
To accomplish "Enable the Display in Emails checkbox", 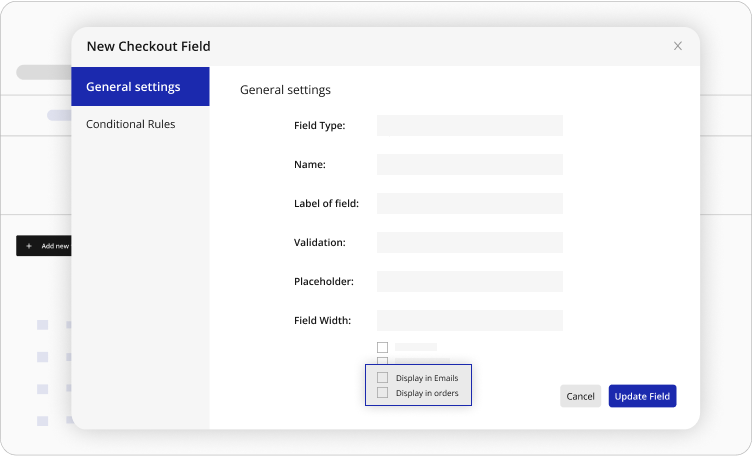I will (382, 378).
